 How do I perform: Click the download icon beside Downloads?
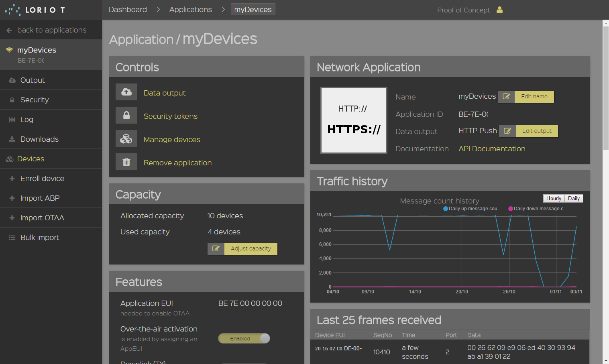pyautogui.click(x=12, y=139)
